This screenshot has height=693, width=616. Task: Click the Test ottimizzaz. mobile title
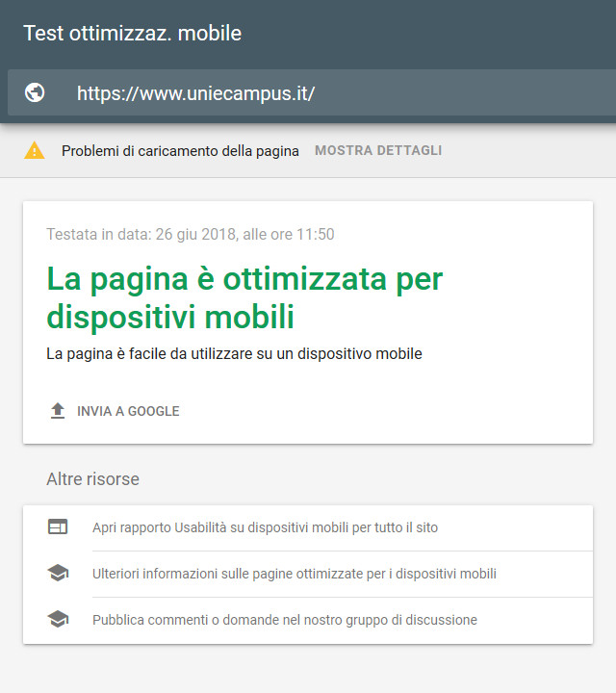(x=133, y=34)
